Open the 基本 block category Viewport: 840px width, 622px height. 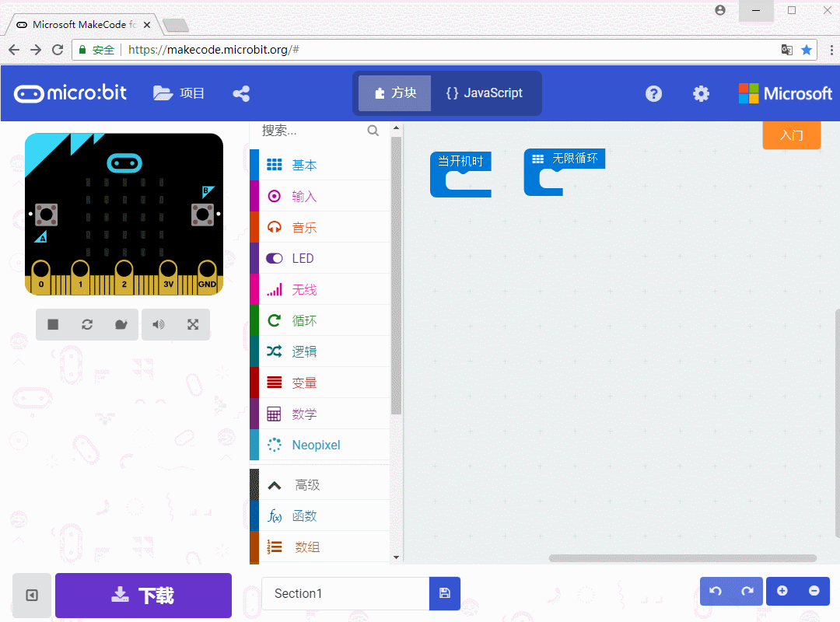coord(320,165)
